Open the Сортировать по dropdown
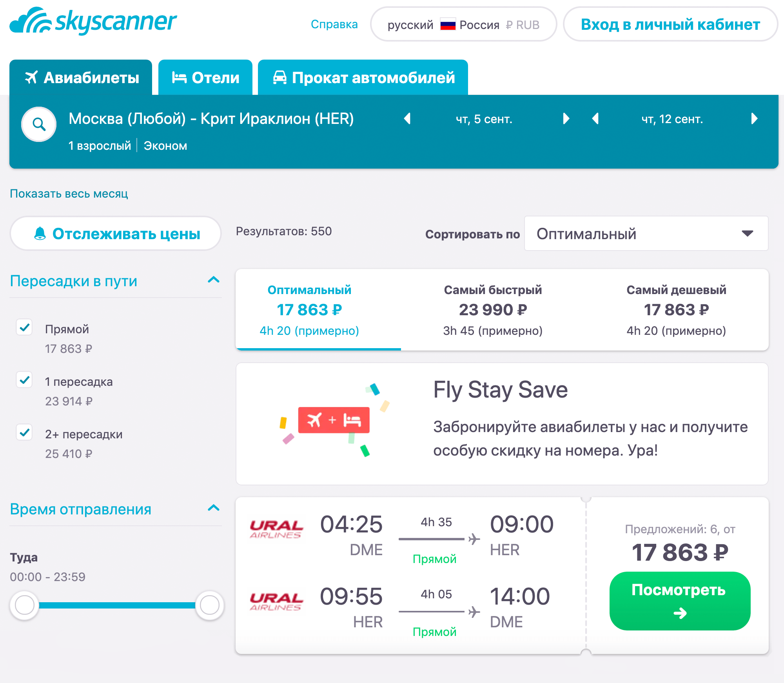The width and height of the screenshot is (784, 683). pyautogui.click(x=646, y=234)
